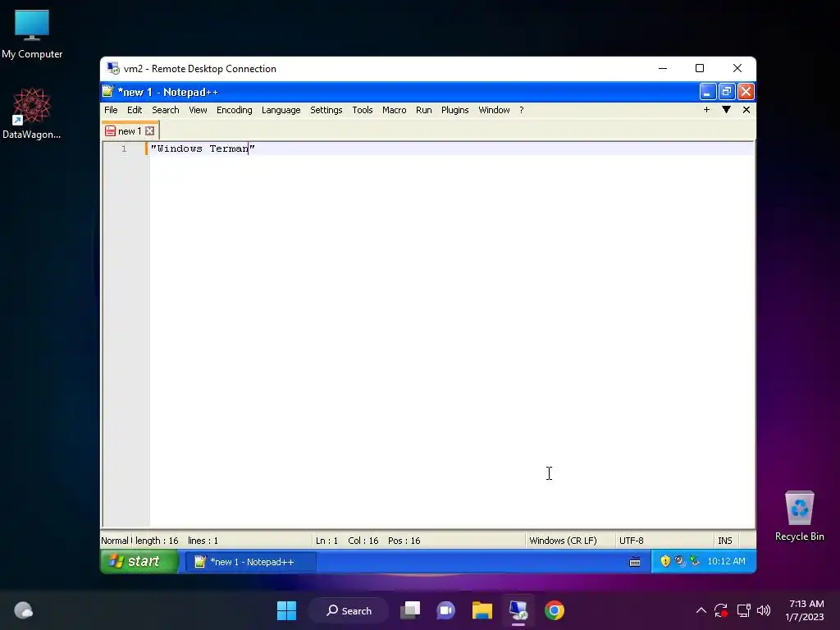Click the volume speaker tray icon

click(764, 610)
